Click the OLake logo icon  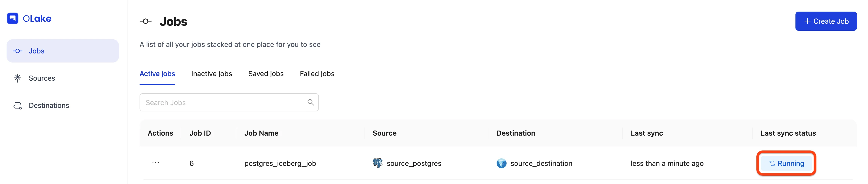click(x=12, y=19)
